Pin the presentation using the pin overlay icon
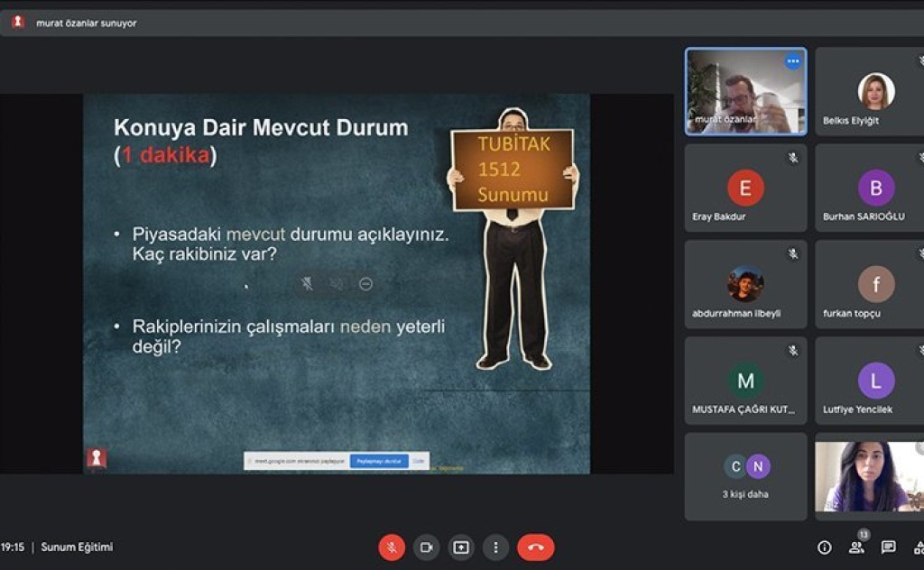The width and height of the screenshot is (924, 570). coord(307,284)
